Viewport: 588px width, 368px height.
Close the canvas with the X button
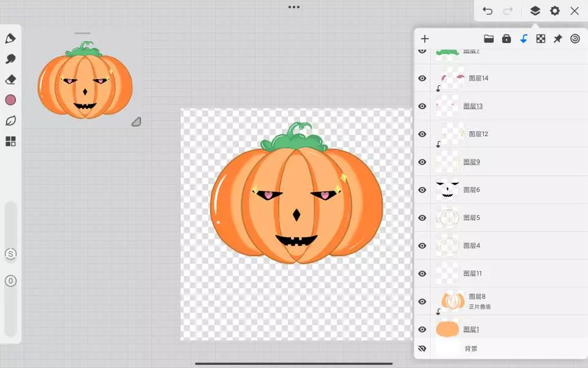tap(575, 11)
